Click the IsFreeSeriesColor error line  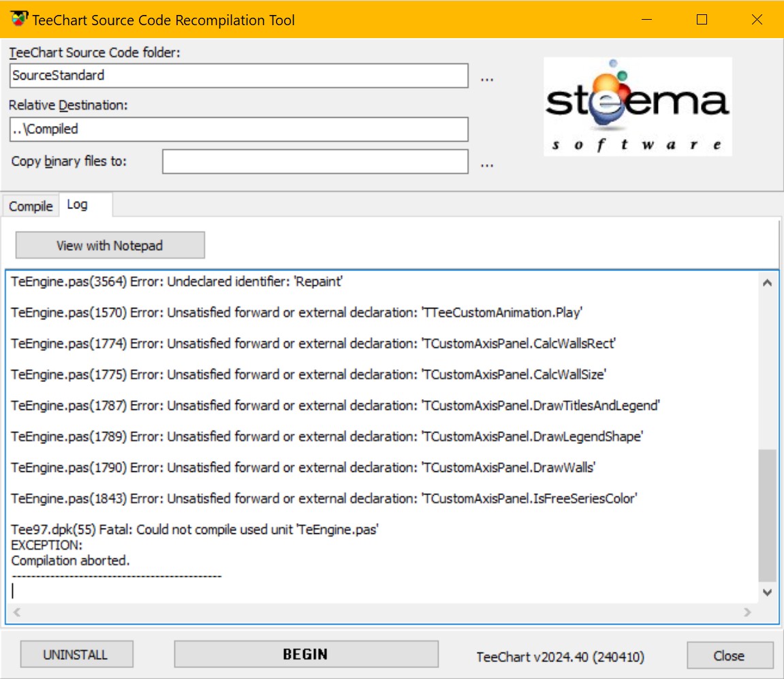324,499
